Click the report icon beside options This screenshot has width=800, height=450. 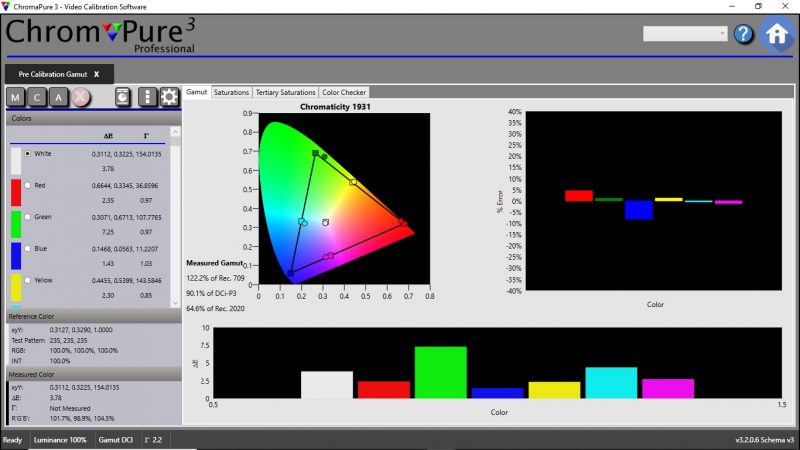(x=122, y=97)
